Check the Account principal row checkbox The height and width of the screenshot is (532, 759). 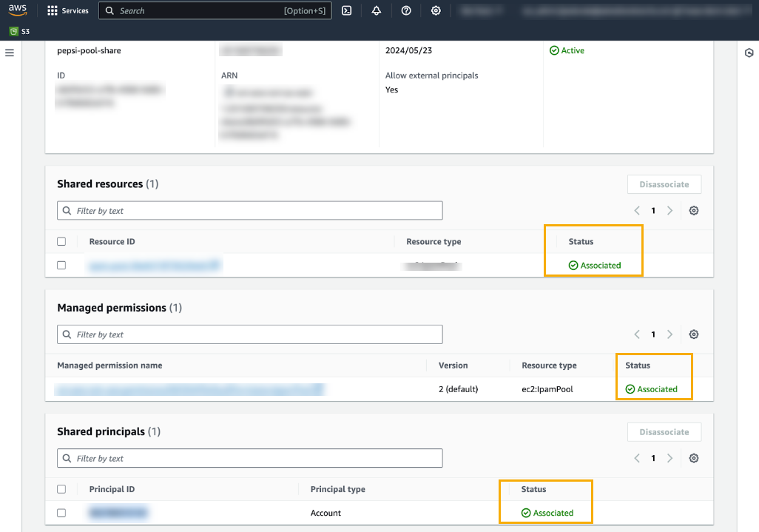point(61,513)
